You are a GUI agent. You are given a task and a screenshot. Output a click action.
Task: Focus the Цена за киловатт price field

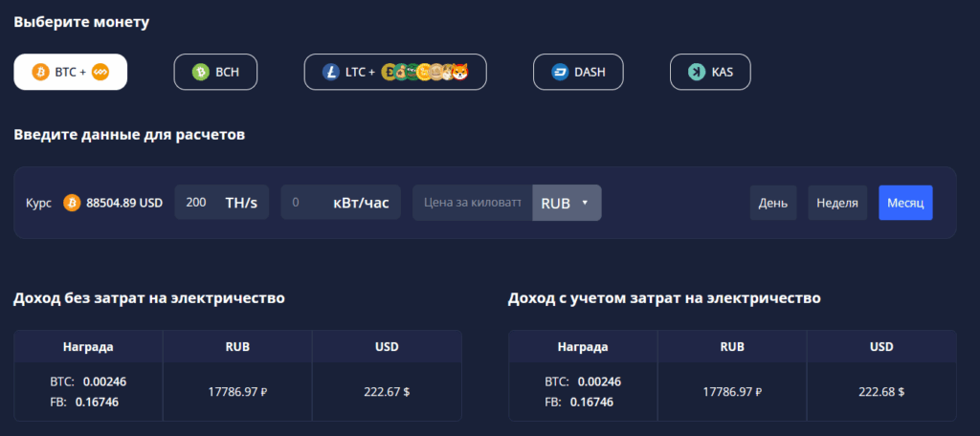(472, 203)
